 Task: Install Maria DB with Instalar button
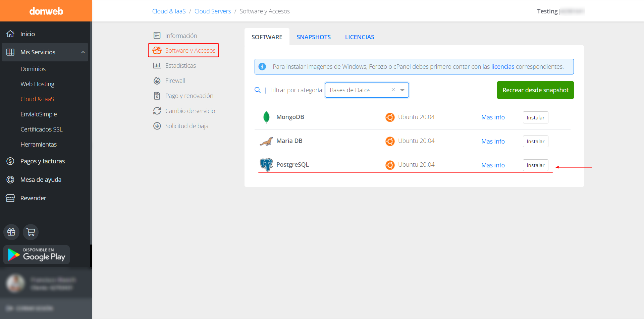coord(535,141)
